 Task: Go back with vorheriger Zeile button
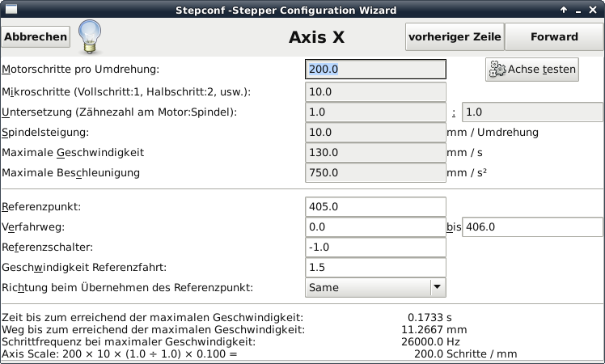click(x=455, y=36)
